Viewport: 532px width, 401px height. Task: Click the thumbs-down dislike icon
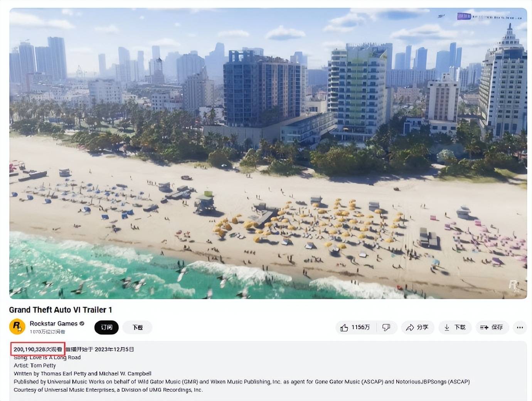tap(386, 327)
